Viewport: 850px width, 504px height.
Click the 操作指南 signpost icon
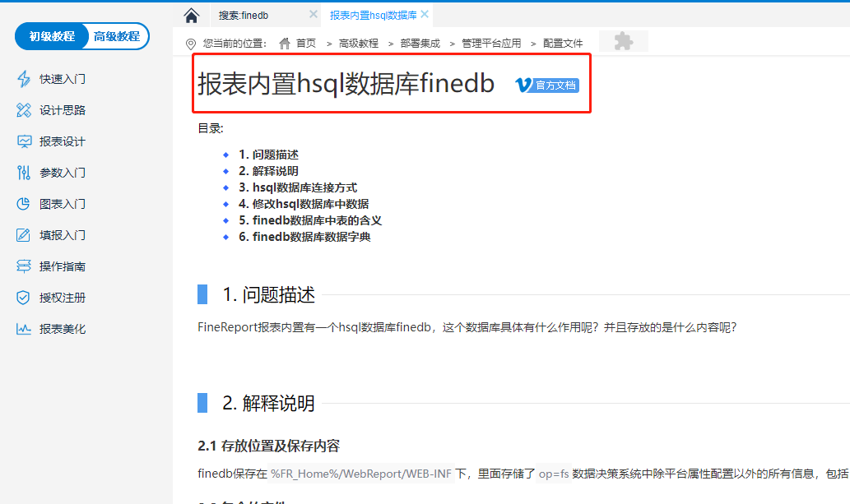[x=23, y=266]
